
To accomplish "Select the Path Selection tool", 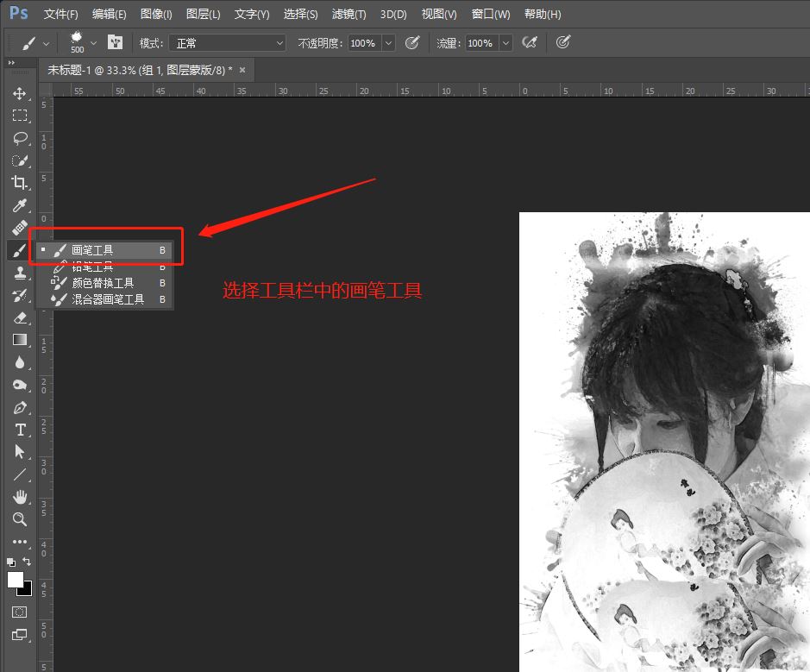I will [20, 452].
